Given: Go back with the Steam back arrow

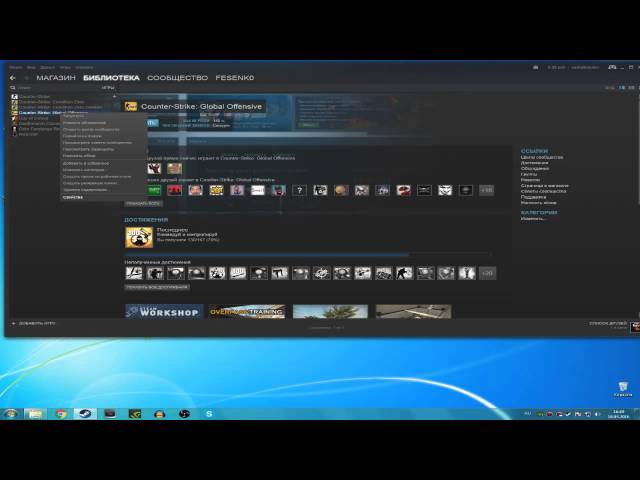Looking at the screenshot, I should 13,78.
